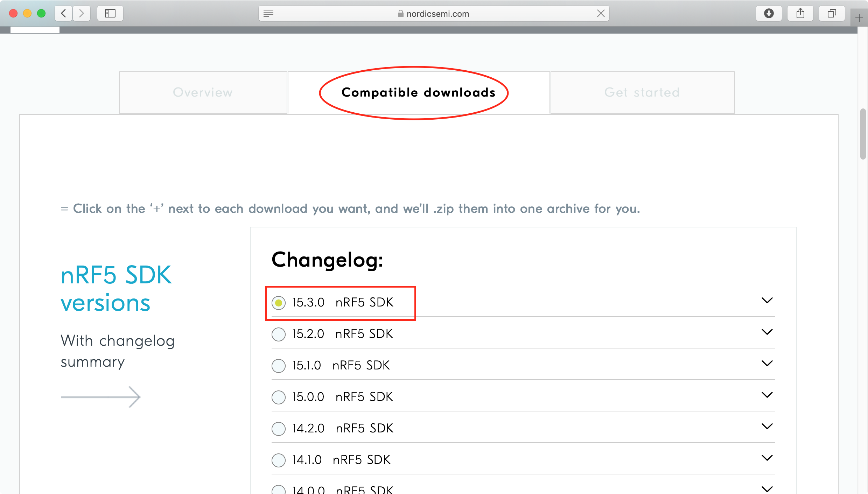Select the 15.0.0 nRF5 SDK radio button

pyautogui.click(x=278, y=397)
